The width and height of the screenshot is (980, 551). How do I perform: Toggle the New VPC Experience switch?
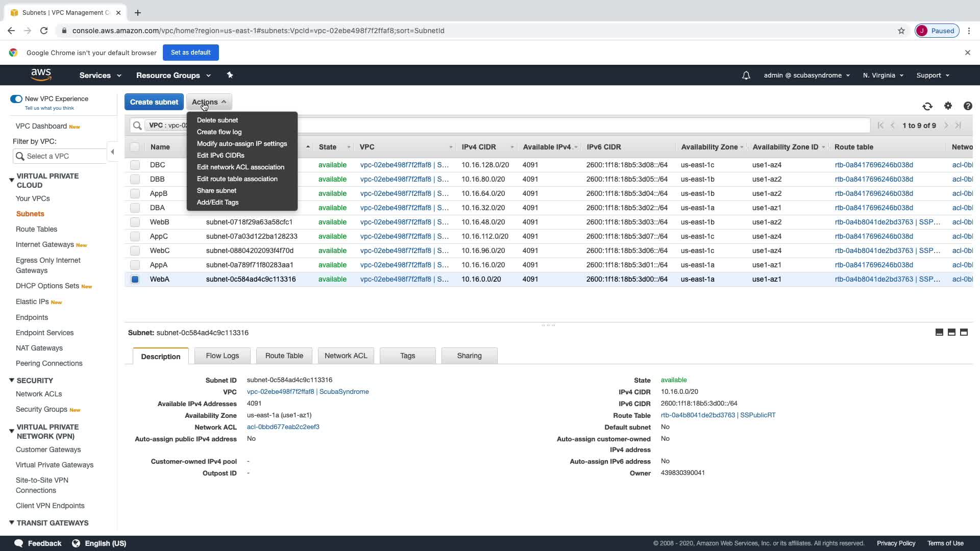coord(16,99)
